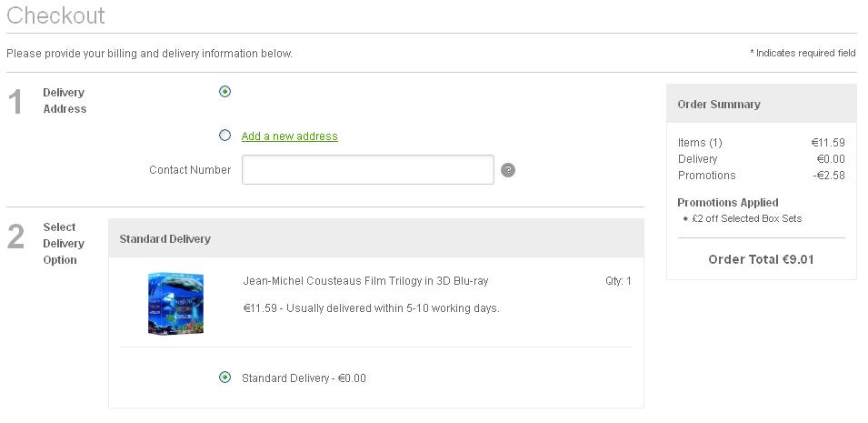This screenshot has height=423, width=868.
Task: Click the Contact Number field label
Action: (x=190, y=170)
